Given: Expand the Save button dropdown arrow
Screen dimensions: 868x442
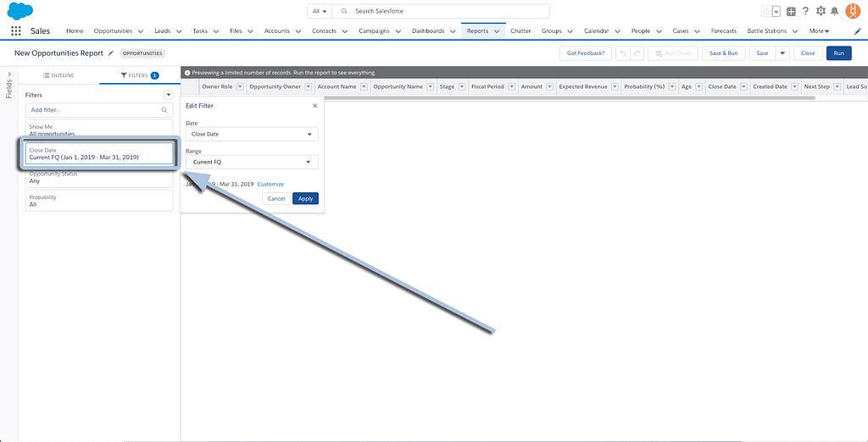Looking at the screenshot, I should pyautogui.click(x=782, y=53).
